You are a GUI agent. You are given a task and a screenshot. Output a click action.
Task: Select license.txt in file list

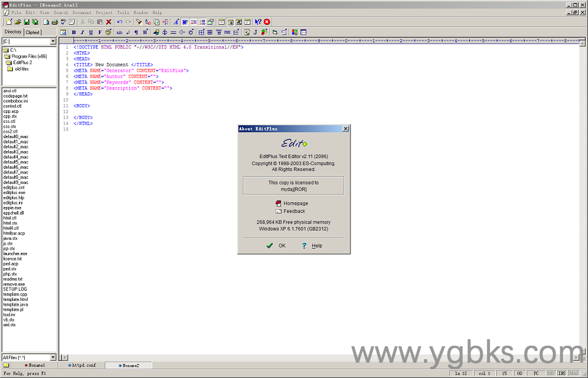coord(12,259)
